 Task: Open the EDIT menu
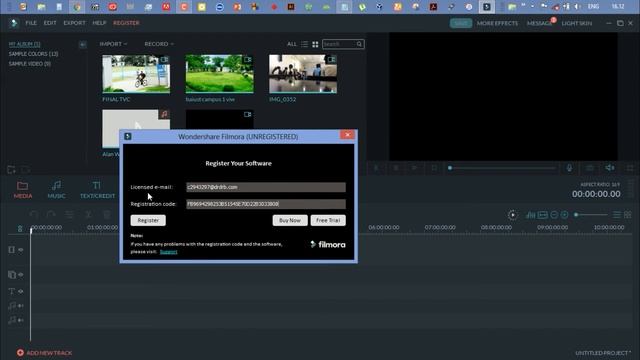tap(50, 23)
